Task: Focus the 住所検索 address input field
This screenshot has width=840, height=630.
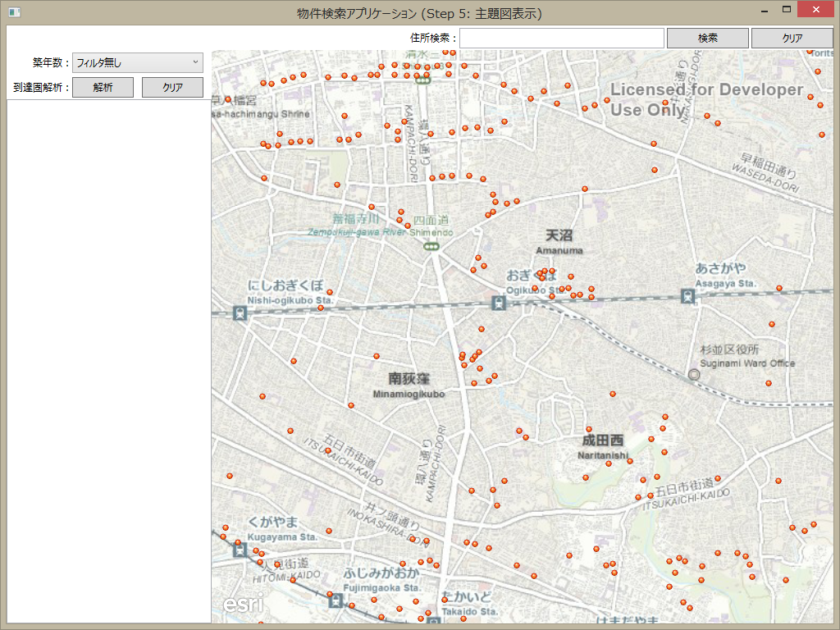Action: click(x=561, y=38)
